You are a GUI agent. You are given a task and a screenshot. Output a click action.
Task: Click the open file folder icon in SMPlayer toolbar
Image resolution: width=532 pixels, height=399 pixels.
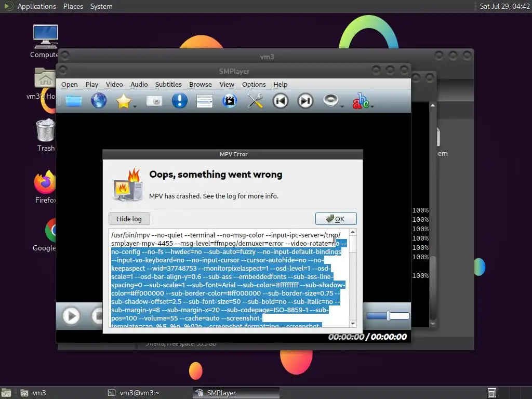tap(74, 101)
